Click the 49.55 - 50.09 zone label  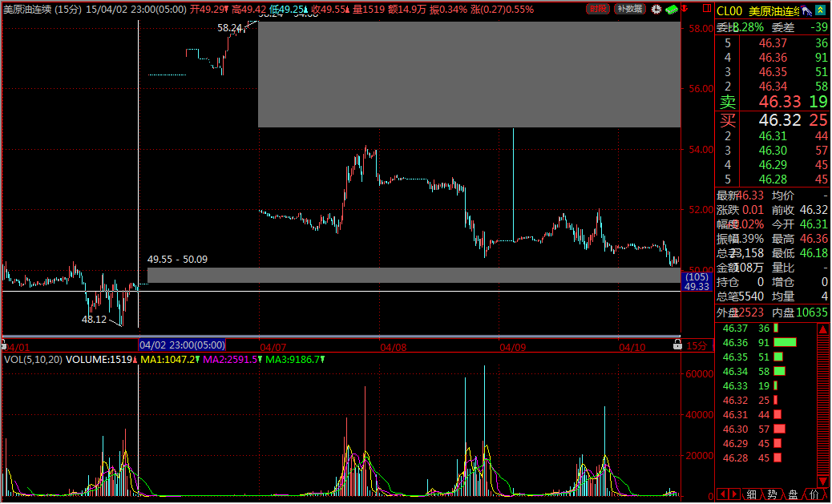tap(177, 260)
